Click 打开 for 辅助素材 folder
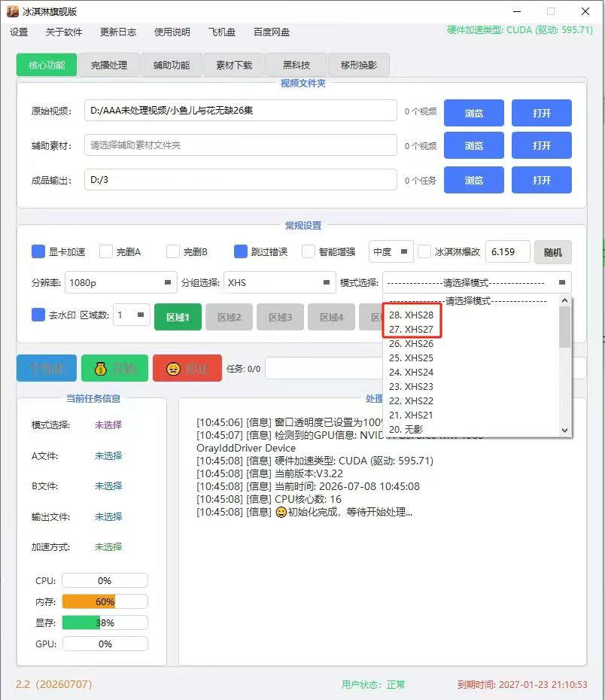 click(542, 145)
